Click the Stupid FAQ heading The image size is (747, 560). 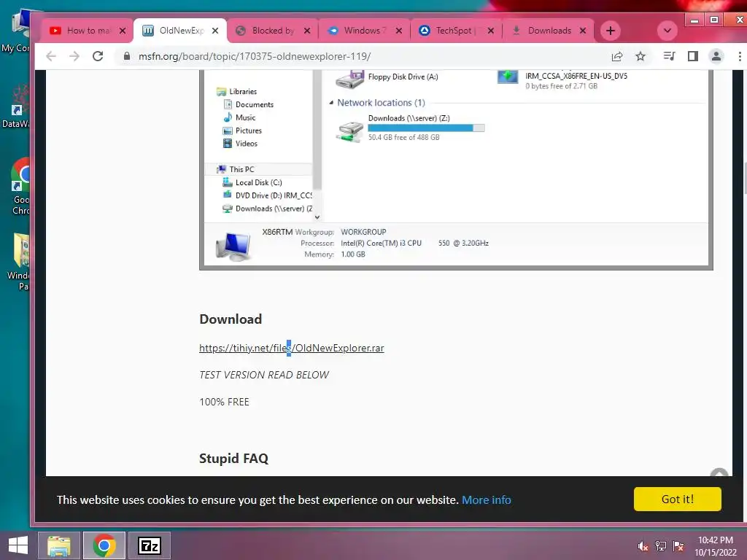click(x=234, y=458)
